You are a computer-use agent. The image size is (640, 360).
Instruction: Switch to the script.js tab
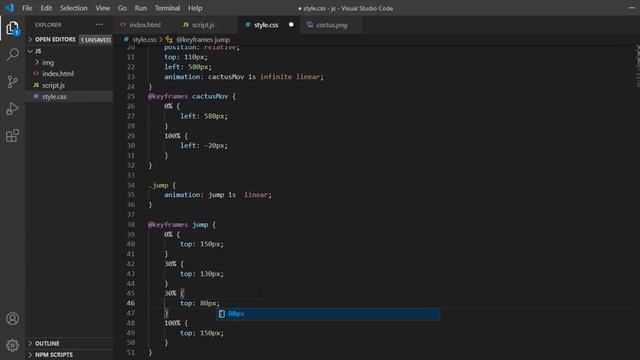(203, 25)
